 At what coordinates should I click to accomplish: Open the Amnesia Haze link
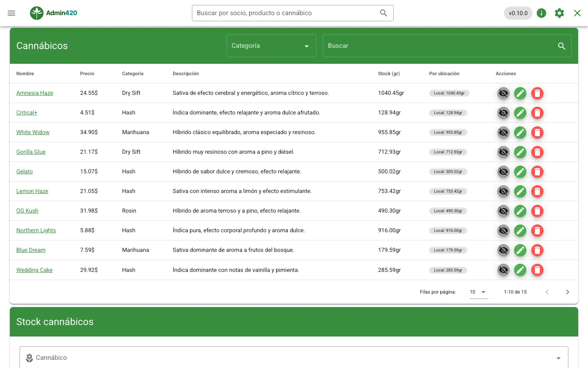pyautogui.click(x=35, y=93)
